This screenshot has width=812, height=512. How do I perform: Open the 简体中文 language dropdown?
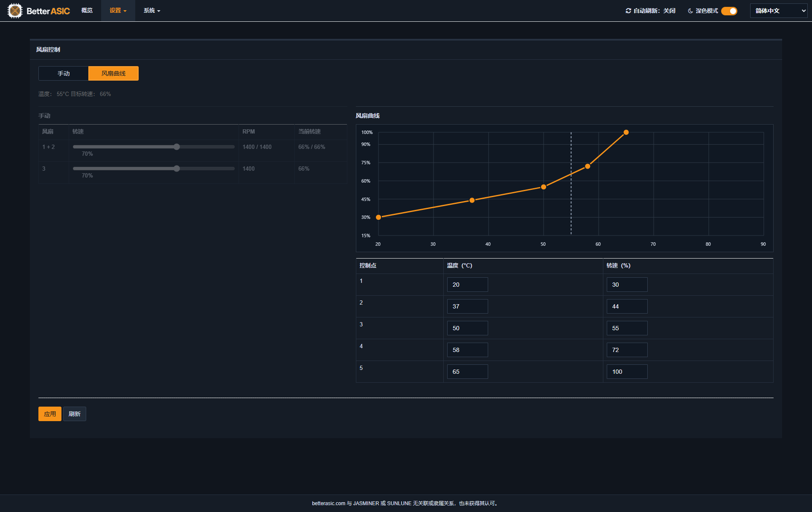[779, 11]
